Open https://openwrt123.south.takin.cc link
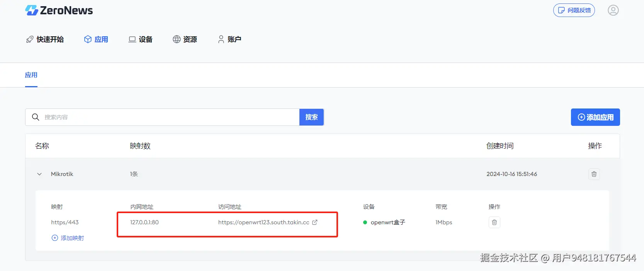 [263, 222]
